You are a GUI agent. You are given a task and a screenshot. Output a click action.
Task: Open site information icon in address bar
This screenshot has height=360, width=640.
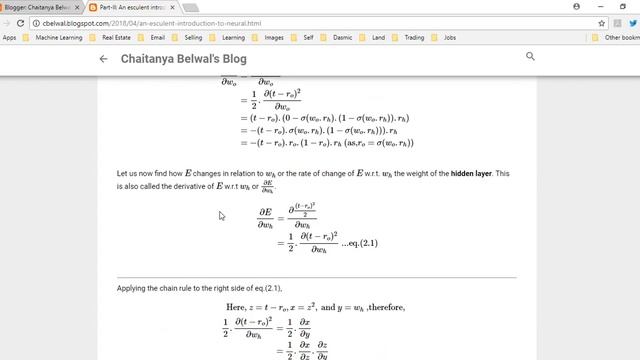[x=36, y=23]
